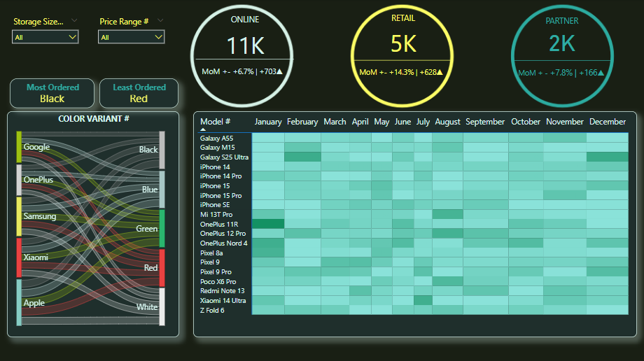The height and width of the screenshot is (361, 644).
Task: Click the April column header
Action: point(360,122)
